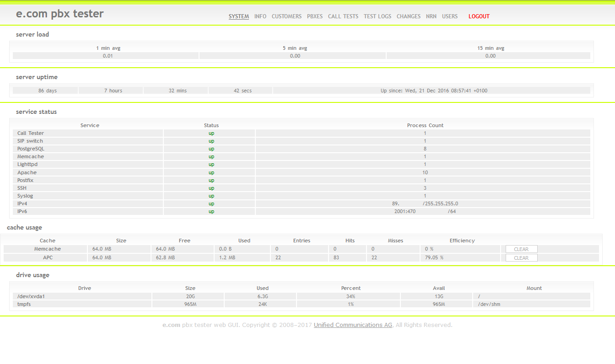The width and height of the screenshot is (615, 364).
Task: Click the drive usage heading
Action: pos(32,275)
